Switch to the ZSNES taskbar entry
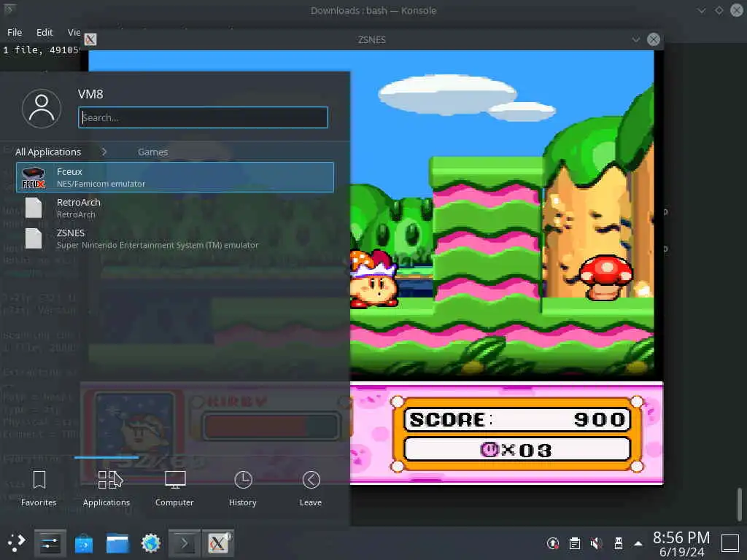The width and height of the screenshot is (747, 560). click(217, 542)
